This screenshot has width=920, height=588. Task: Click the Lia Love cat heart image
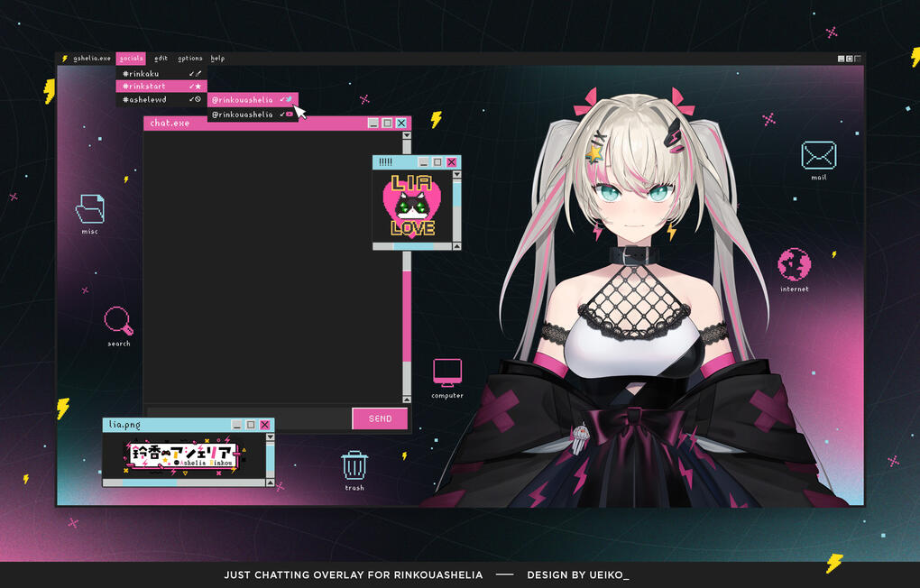click(x=412, y=206)
